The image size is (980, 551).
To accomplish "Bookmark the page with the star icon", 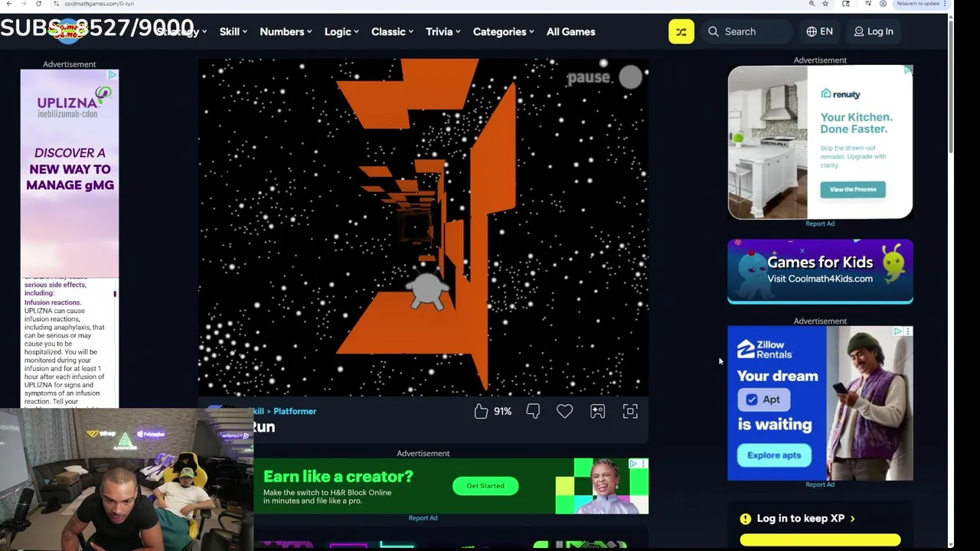I will [x=825, y=4].
